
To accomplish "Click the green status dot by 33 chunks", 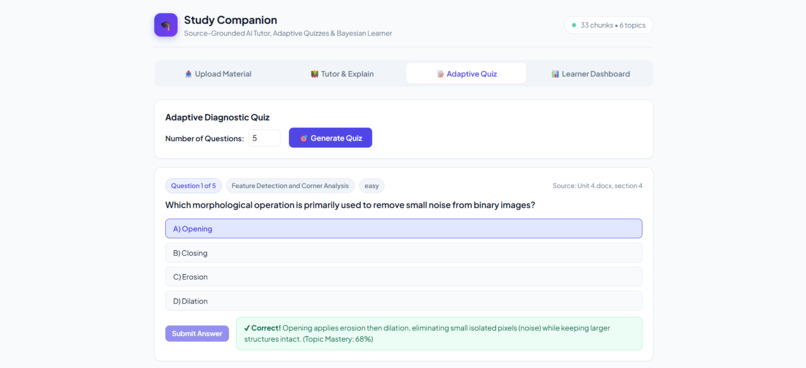I will (574, 25).
